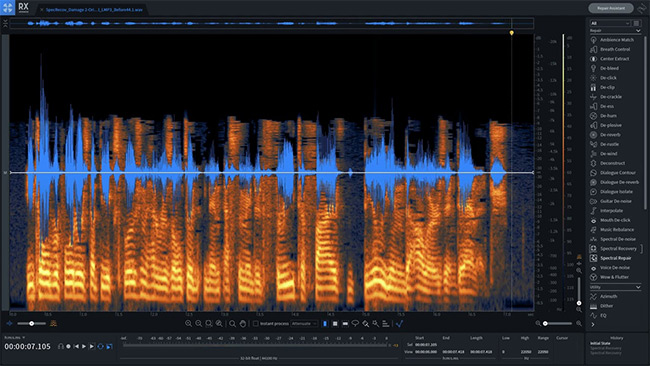Viewport: 650px width, 366px height.
Task: Select the magic wand selection tool
Action: pyautogui.click(x=376, y=324)
